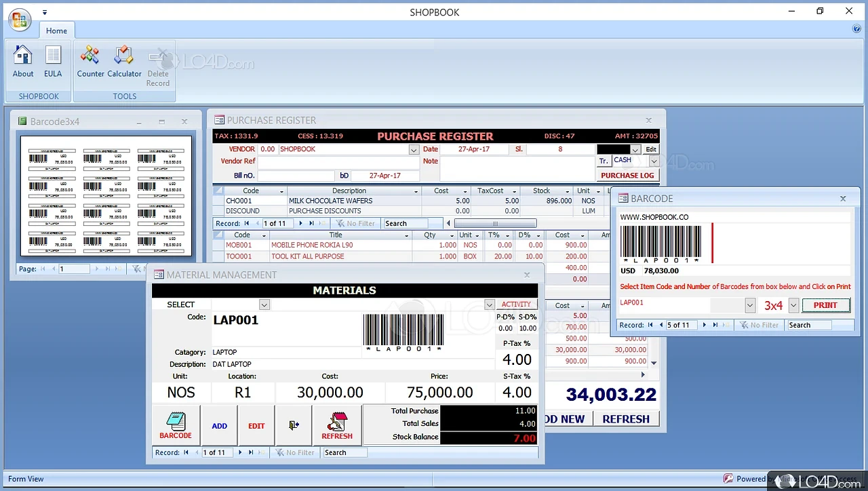This screenshot has height=491, width=868.
Task: Click the ACTIVITY button in Materials
Action: coord(516,305)
